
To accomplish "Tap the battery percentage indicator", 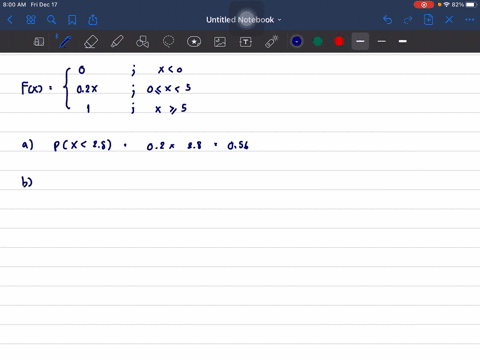I will click(458, 5).
